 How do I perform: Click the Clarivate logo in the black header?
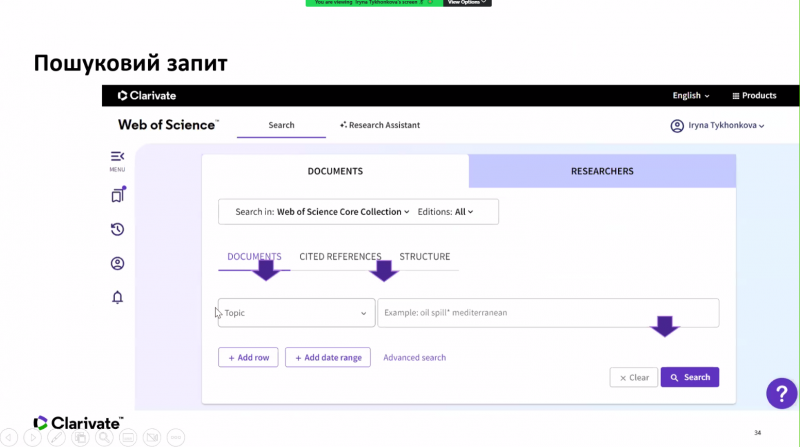pos(147,95)
